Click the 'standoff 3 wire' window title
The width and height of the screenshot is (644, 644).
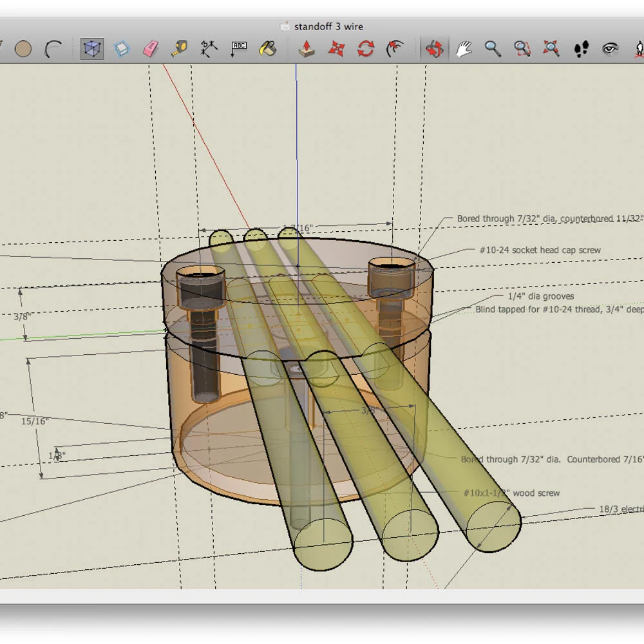click(x=328, y=26)
